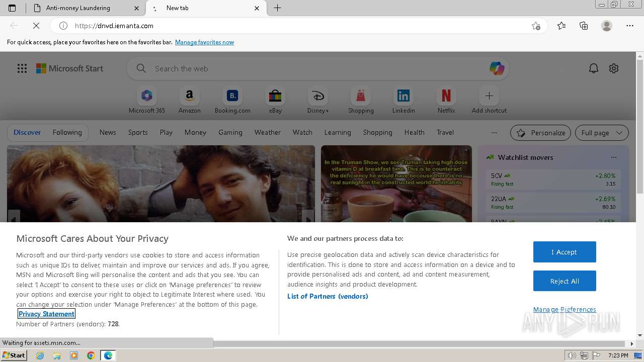The height and width of the screenshot is (362, 644).
Task: Close the New tab
Action: click(257, 8)
